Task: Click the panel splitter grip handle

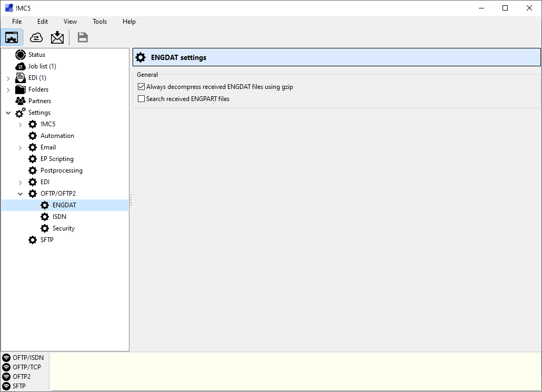Action: tap(131, 200)
